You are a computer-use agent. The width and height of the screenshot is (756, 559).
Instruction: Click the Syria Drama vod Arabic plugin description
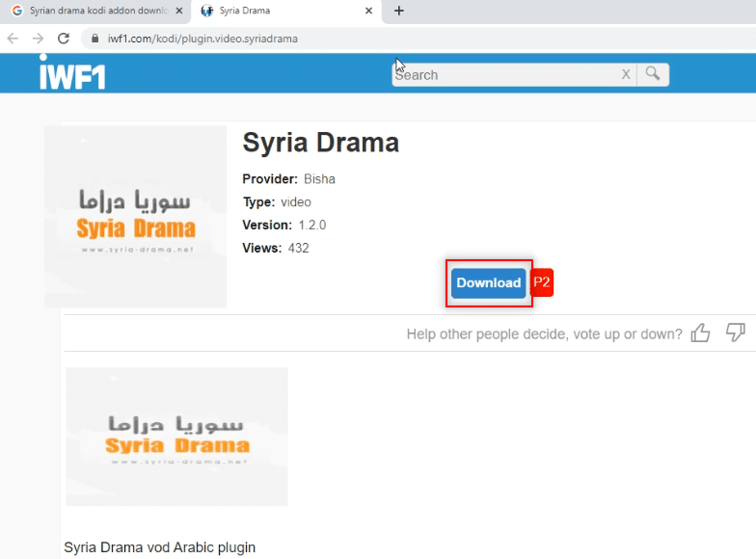click(160, 547)
